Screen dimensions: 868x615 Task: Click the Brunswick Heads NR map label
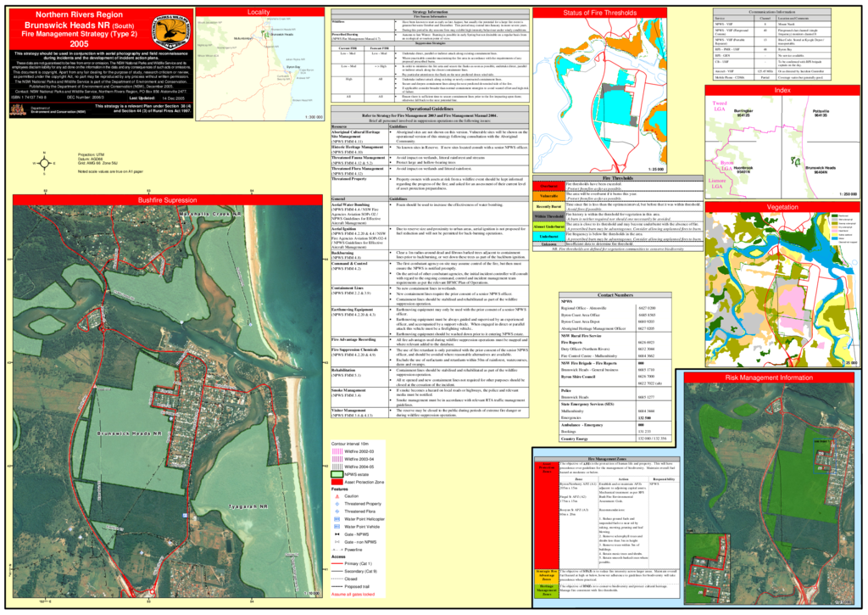coord(130,433)
